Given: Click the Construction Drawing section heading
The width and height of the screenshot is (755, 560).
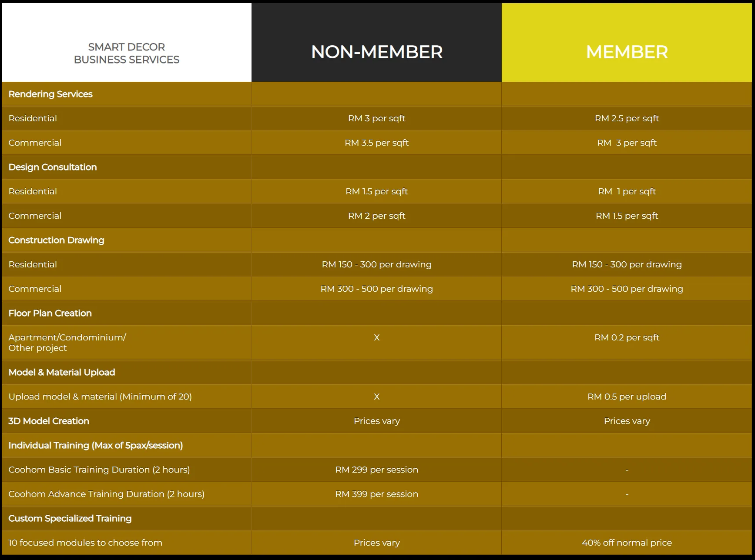Looking at the screenshot, I should pos(56,240).
